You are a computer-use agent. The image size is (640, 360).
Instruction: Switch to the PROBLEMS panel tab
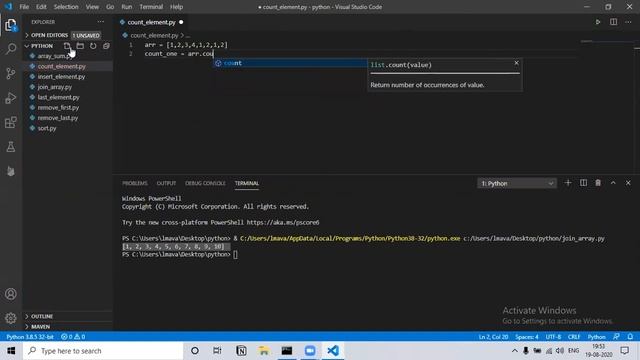tap(135, 183)
